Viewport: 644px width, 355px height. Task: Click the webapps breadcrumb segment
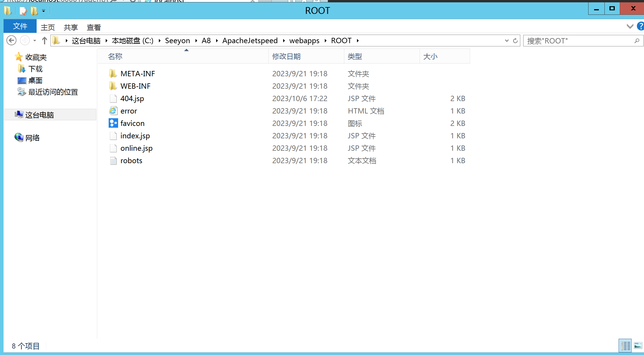click(304, 40)
